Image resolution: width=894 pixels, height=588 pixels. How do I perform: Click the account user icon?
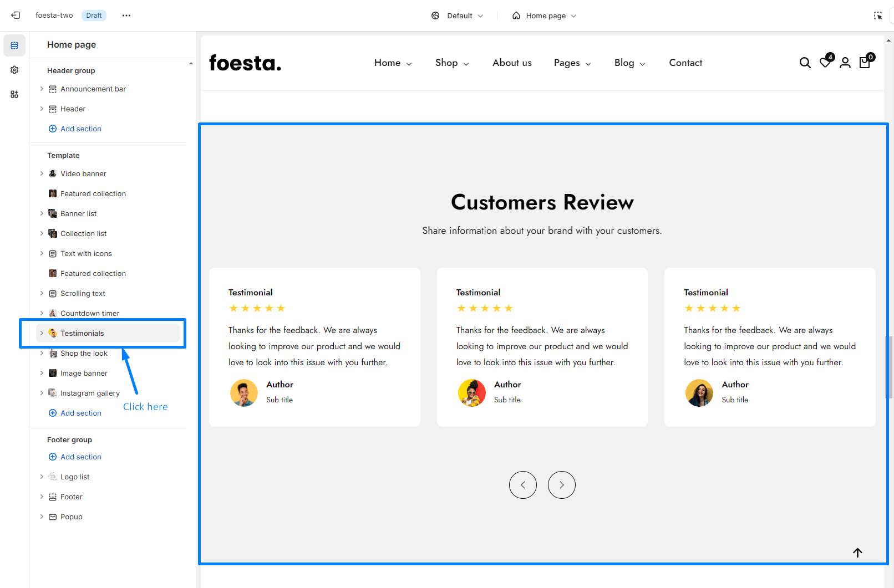tap(845, 63)
